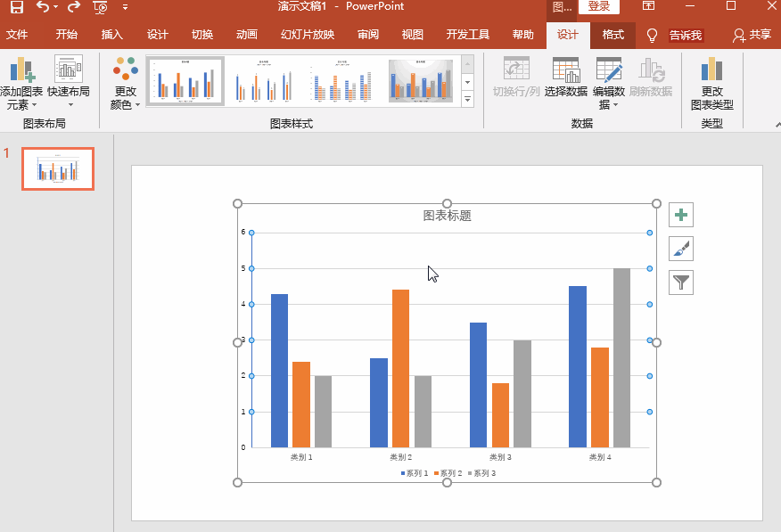Click 更改图表类型 button
Image resolution: width=781 pixels, height=532 pixels.
coord(711,83)
